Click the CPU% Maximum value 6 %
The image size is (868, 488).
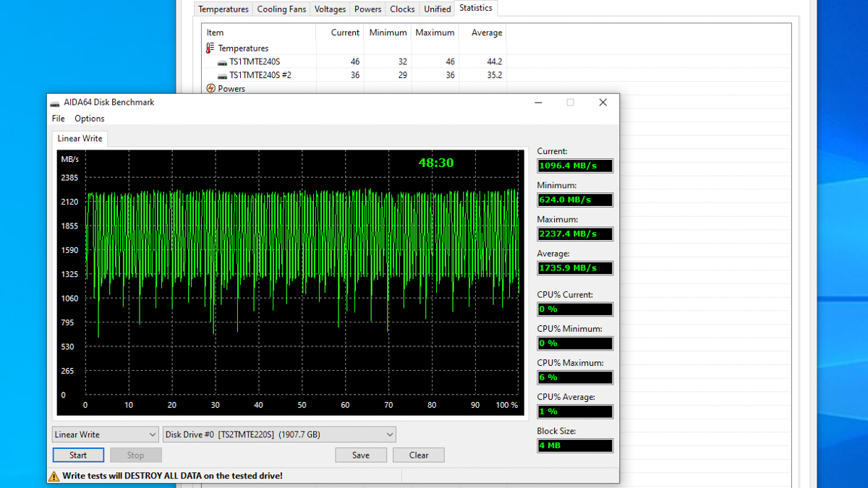pyautogui.click(x=575, y=377)
